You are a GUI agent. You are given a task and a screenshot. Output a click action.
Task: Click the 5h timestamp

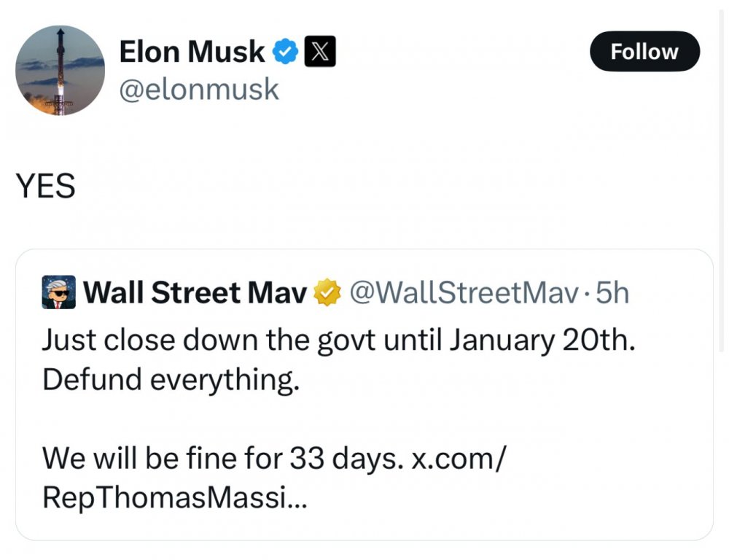click(x=612, y=293)
